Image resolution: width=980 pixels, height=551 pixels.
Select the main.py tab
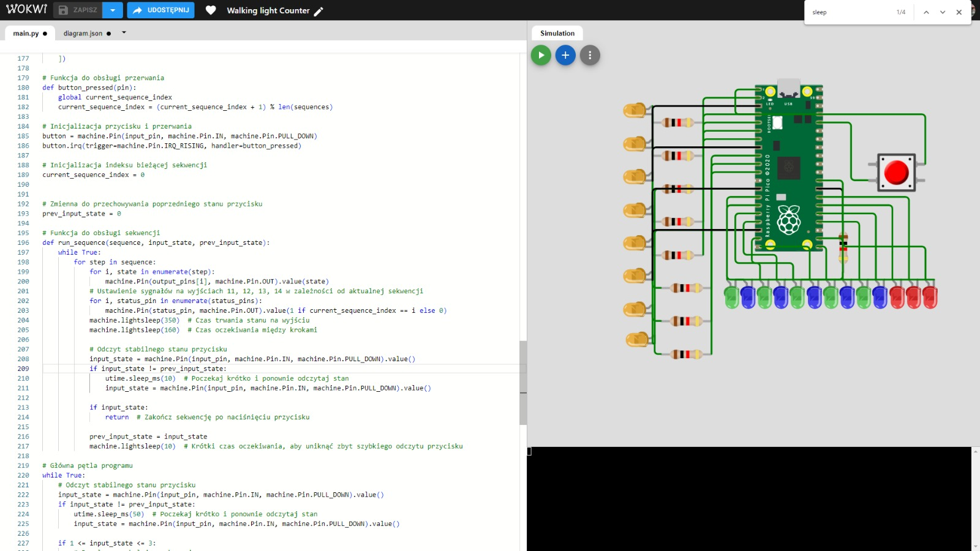coord(26,34)
